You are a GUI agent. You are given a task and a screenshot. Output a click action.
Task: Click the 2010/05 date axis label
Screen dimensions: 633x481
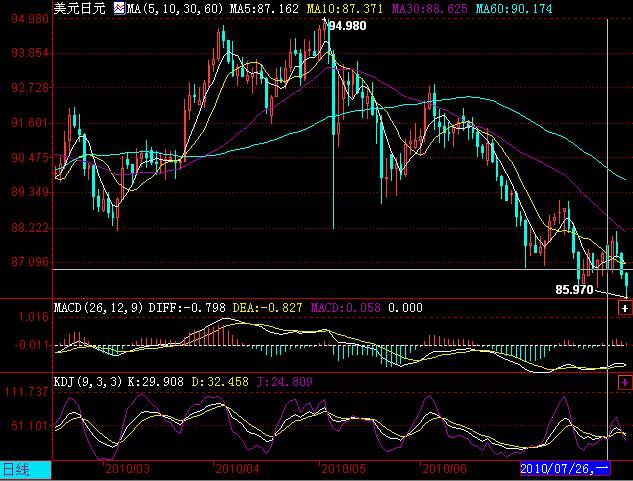[x=344, y=469]
